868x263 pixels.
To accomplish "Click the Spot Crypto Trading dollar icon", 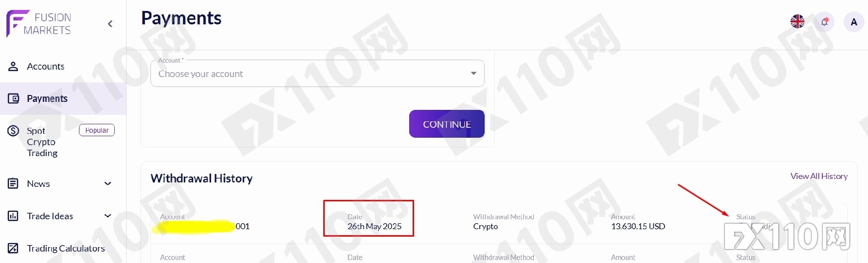I will pos(13,131).
